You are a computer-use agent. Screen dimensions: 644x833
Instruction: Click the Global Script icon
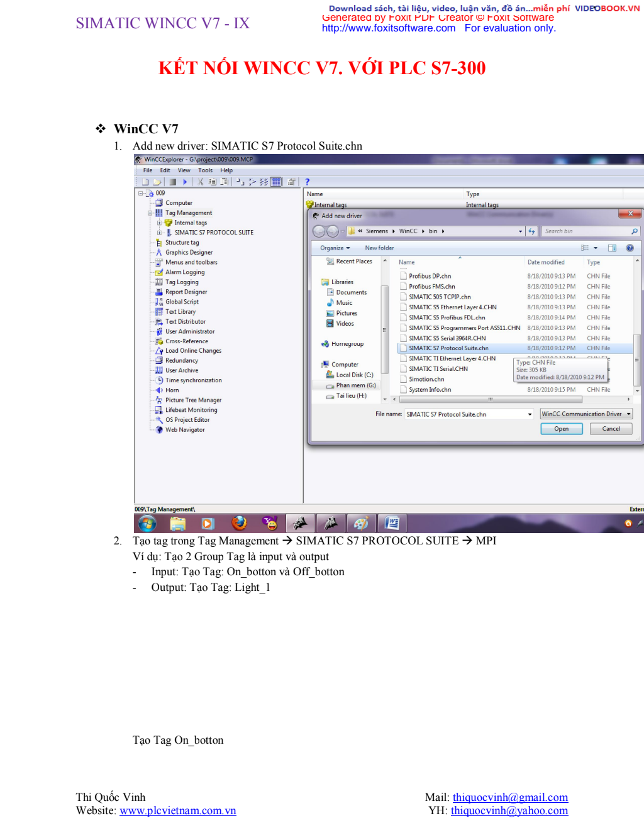click(x=159, y=302)
